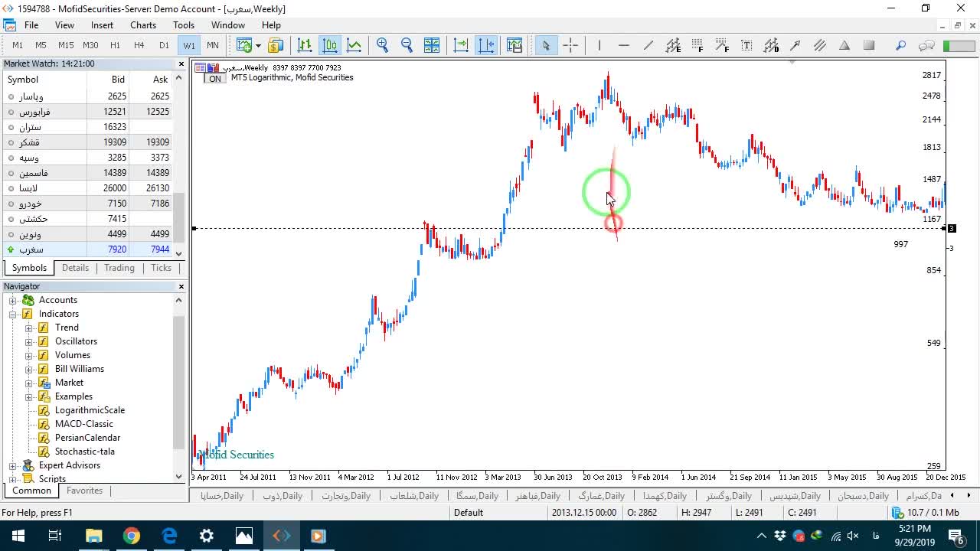Switch to the Details tab

point(75,268)
